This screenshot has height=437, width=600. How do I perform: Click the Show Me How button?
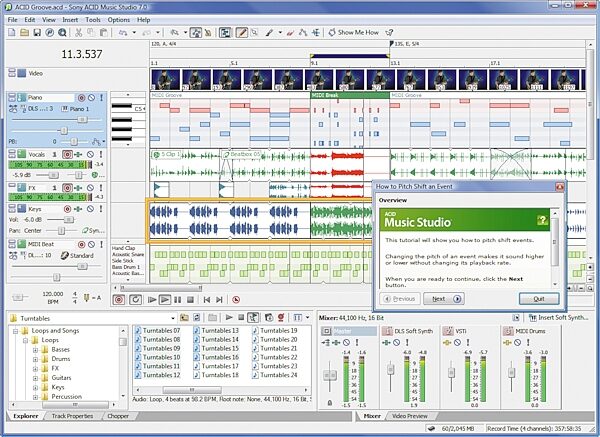(354, 33)
